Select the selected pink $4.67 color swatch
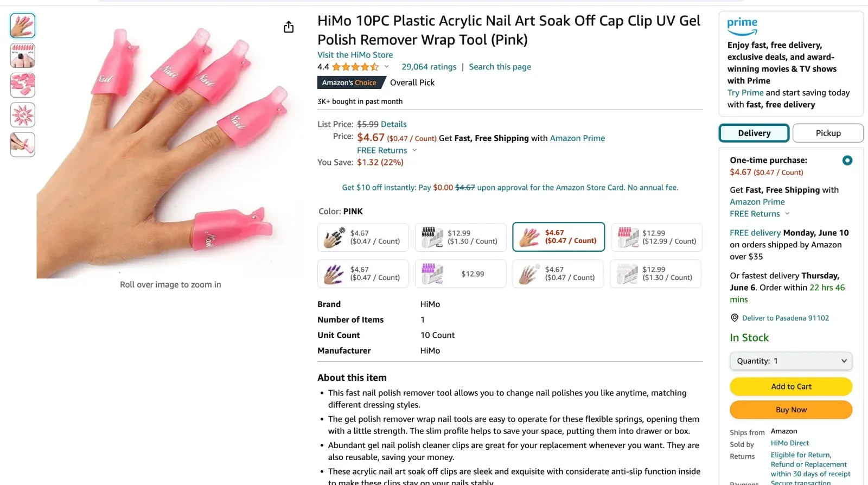This screenshot has width=868, height=485. tap(558, 237)
